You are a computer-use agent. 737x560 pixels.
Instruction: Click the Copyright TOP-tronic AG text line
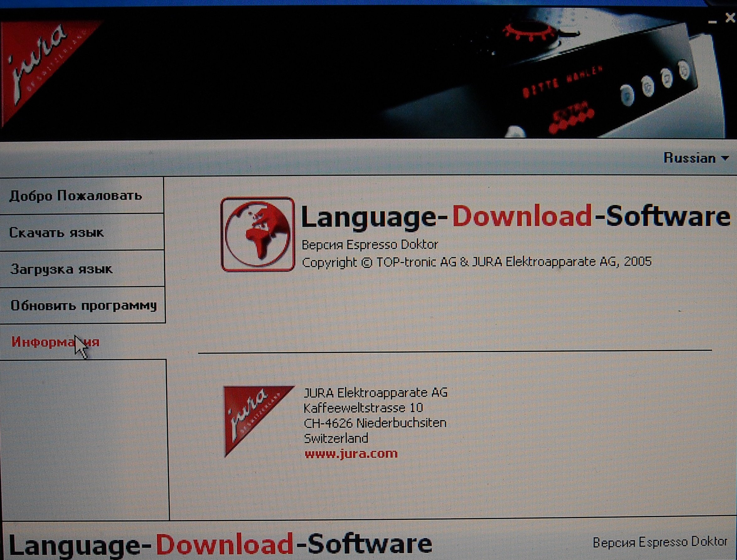point(476,262)
